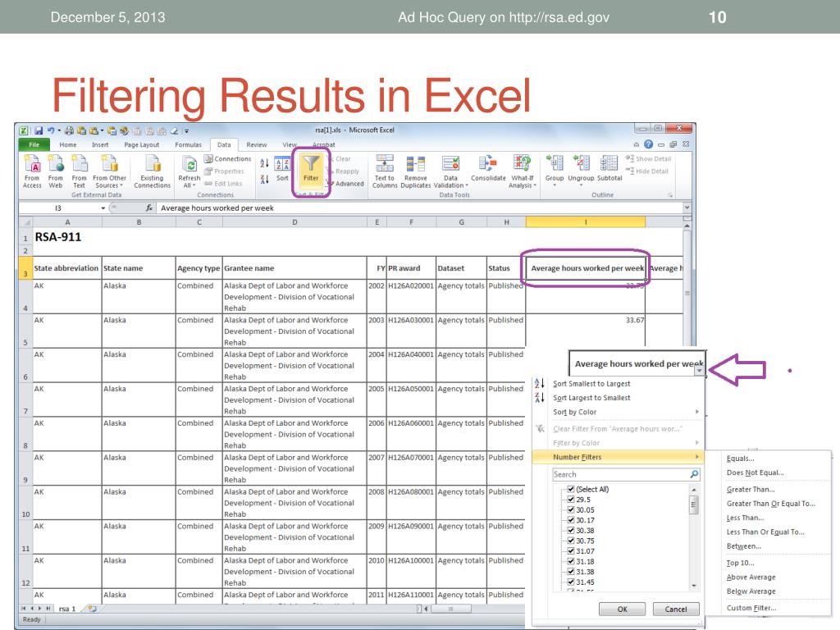Viewport: 840px width, 630px height.
Task: Uncheck the 29.5 value checkbox
Action: pos(571,500)
